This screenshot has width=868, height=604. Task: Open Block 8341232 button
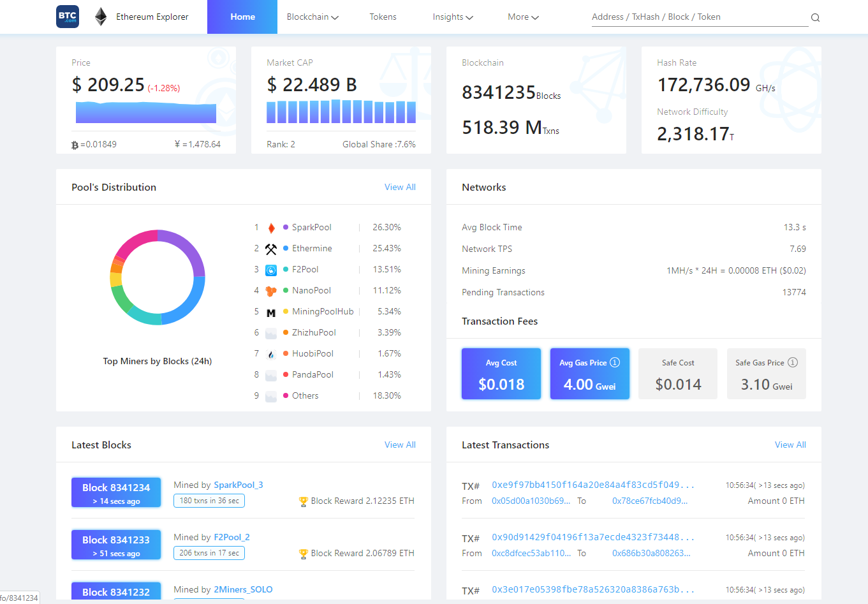pyautogui.click(x=116, y=591)
